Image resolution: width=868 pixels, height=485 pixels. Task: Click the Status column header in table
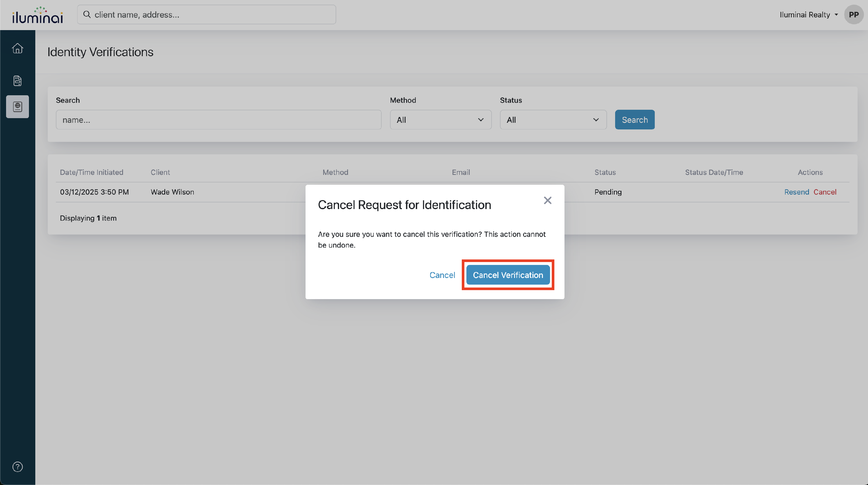605,172
